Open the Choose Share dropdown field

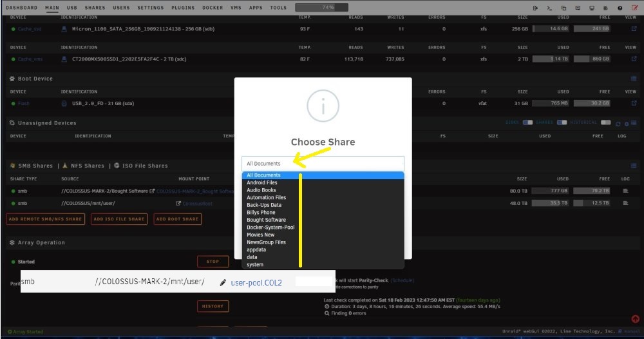[x=323, y=164]
